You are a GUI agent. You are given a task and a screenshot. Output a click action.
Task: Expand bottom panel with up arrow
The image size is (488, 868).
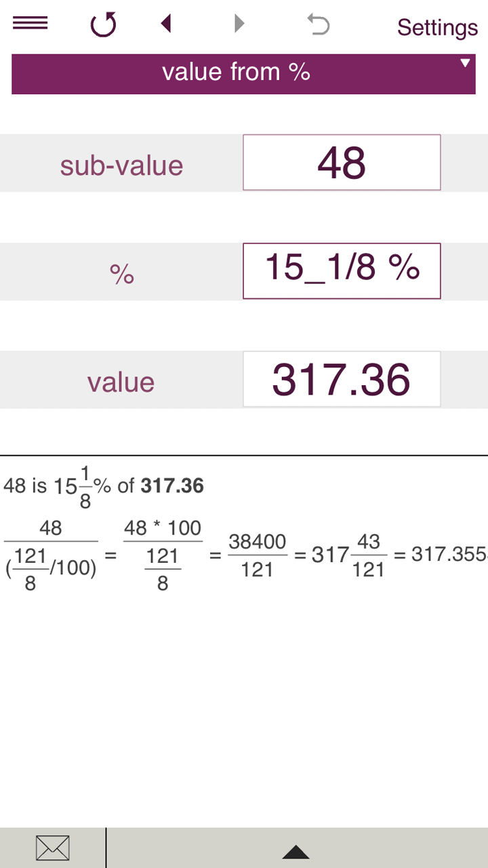(x=296, y=852)
